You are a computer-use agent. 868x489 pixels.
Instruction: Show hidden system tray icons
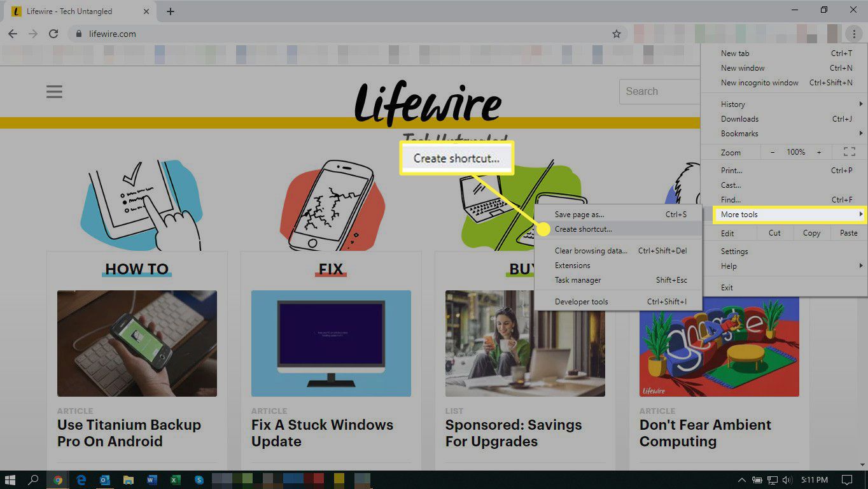tap(742, 479)
